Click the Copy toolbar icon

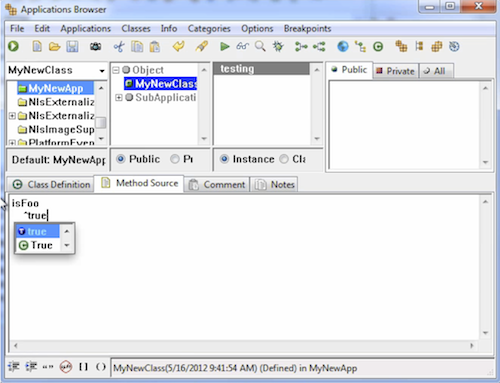137,46
